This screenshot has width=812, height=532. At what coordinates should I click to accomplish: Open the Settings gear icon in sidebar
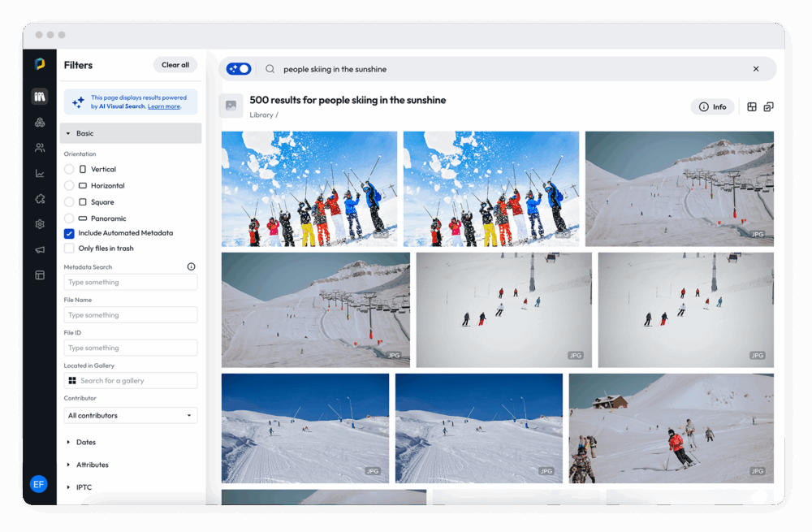40,224
